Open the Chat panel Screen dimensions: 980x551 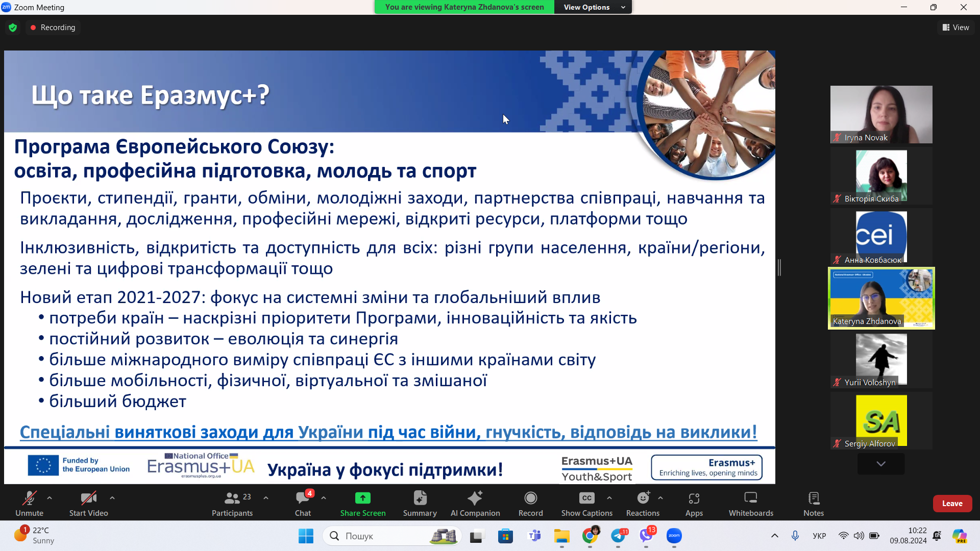[x=303, y=503]
